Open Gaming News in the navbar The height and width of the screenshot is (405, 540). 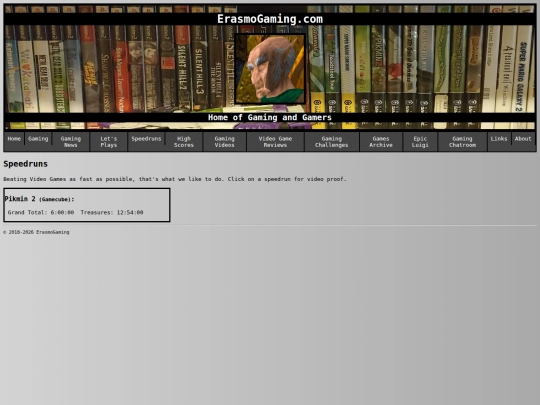point(71,142)
